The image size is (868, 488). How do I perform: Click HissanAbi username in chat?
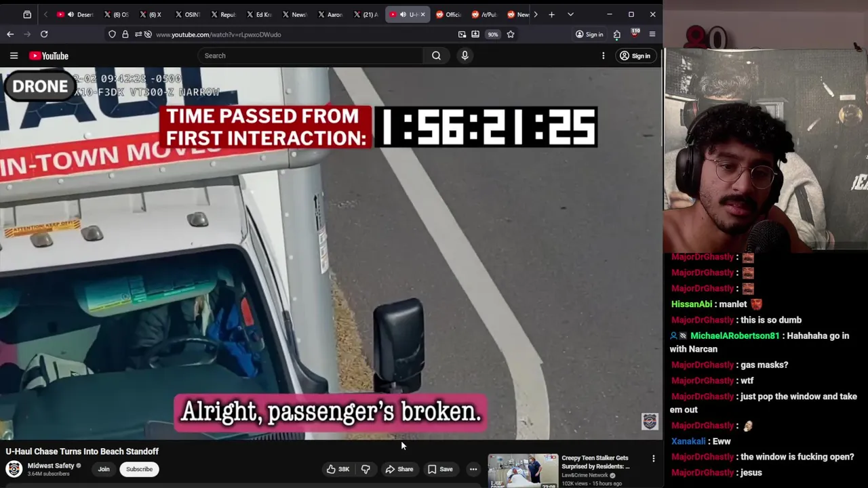[692, 304]
